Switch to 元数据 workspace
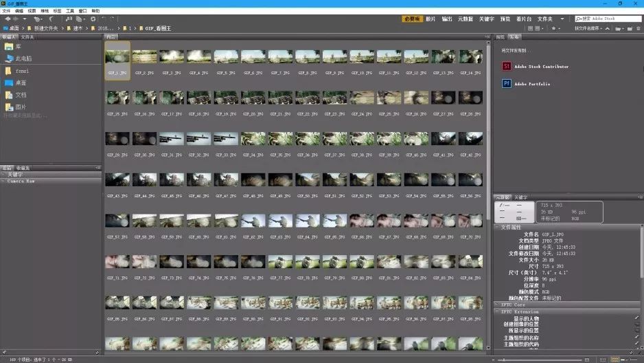 pyautogui.click(x=465, y=19)
